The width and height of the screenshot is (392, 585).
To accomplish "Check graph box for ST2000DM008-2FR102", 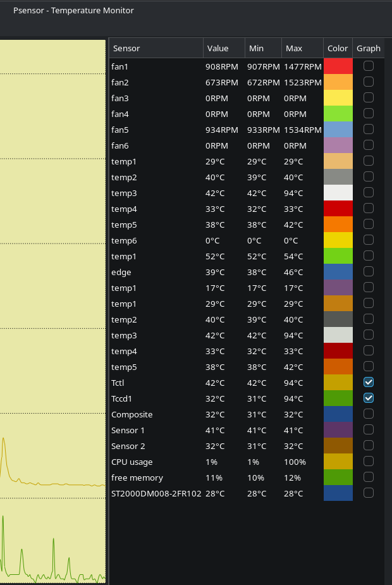I will pyautogui.click(x=368, y=493).
